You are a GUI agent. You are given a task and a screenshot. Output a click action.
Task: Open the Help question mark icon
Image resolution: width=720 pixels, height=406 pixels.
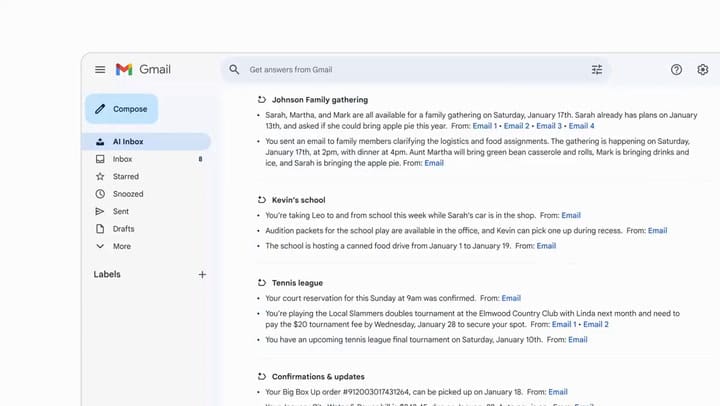[676, 70]
